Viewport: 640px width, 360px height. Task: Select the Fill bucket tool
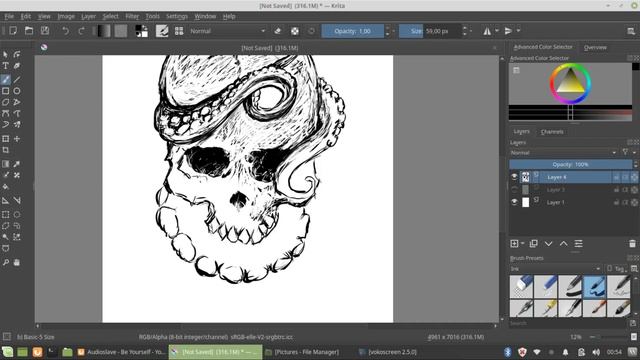[6, 187]
